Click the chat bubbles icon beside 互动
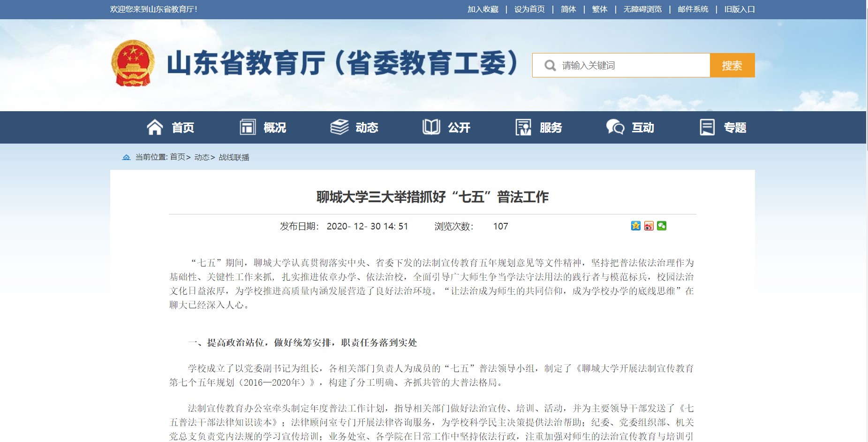868x442 pixels. (x=615, y=127)
